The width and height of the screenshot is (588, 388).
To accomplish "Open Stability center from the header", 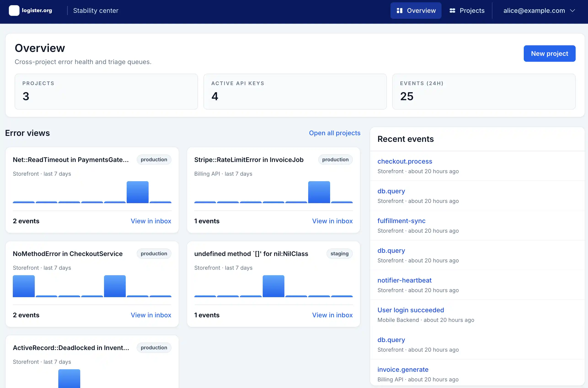I will click(x=96, y=10).
